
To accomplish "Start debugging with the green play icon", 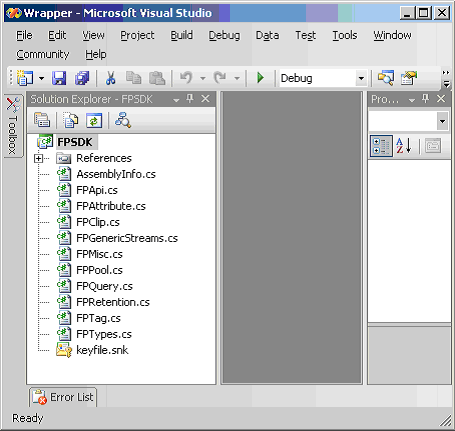I will click(260, 78).
